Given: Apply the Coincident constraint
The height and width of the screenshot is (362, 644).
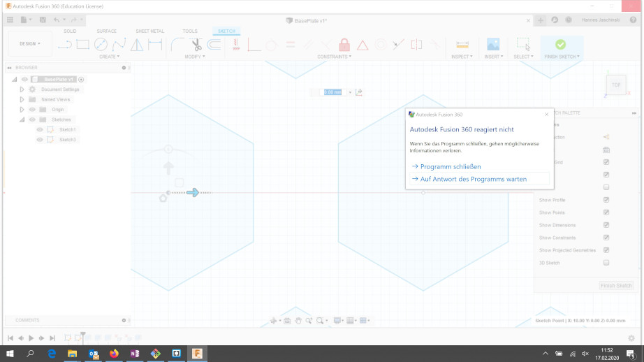Looking at the screenshot, I should click(x=254, y=45).
